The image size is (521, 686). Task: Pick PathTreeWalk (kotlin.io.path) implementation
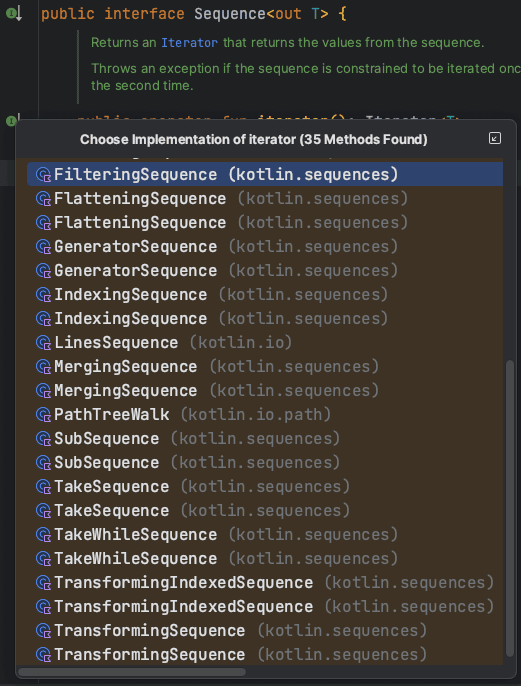[x=265, y=414]
